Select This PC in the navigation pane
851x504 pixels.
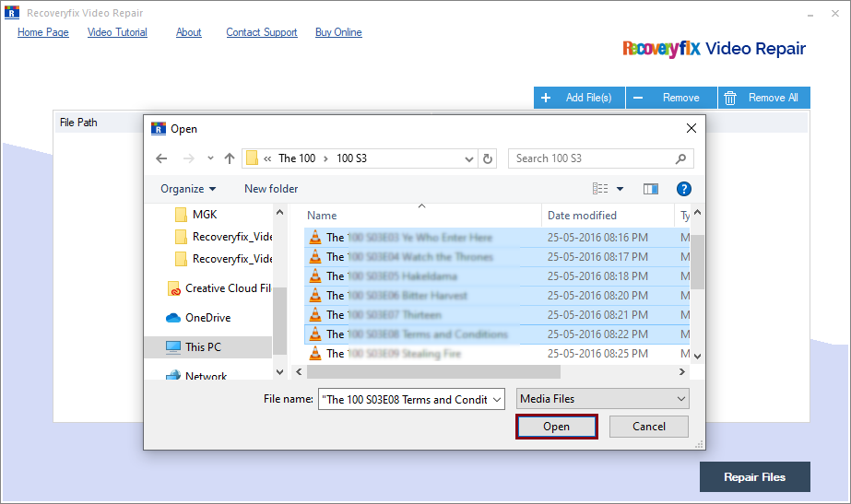[207, 347]
